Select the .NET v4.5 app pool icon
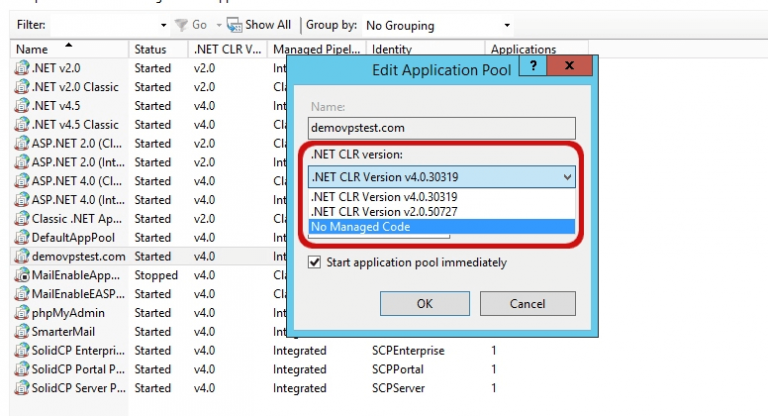Viewport: 768px width, 416px height. 22,105
